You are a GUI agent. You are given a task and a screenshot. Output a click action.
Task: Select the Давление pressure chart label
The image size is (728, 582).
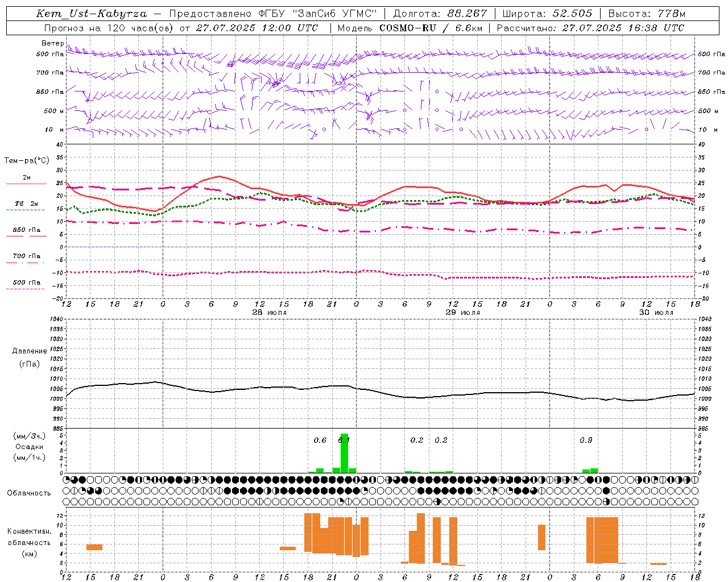(30, 351)
